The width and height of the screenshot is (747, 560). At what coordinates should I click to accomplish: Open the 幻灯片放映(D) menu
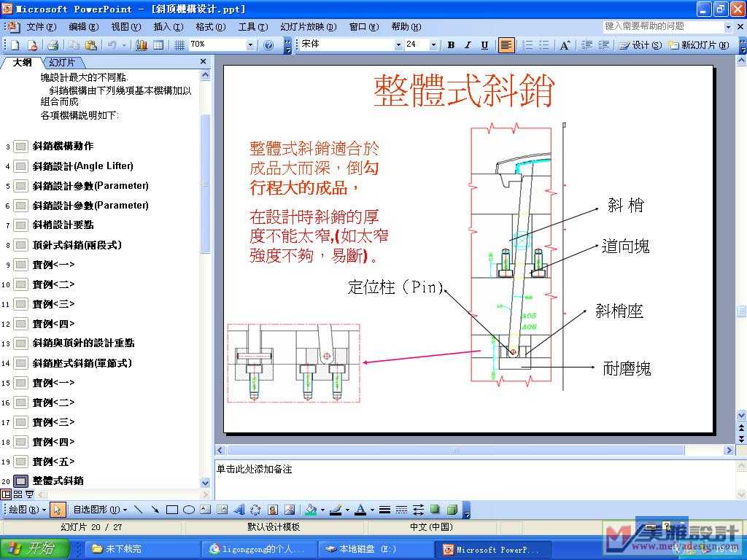[309, 27]
